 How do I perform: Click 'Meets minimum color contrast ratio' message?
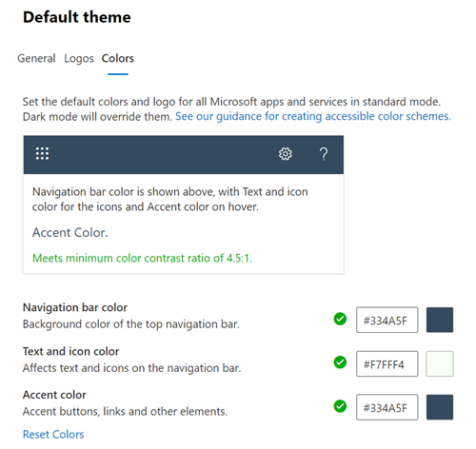tap(142, 258)
